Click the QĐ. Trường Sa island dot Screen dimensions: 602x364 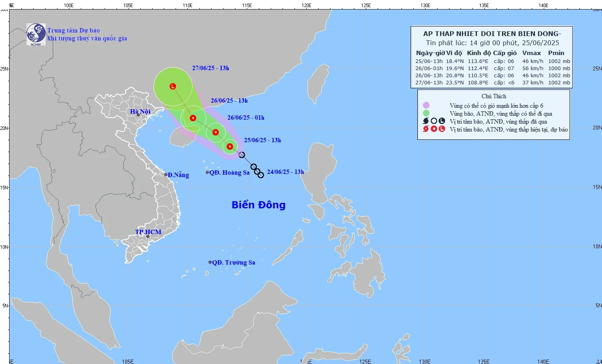(x=210, y=262)
